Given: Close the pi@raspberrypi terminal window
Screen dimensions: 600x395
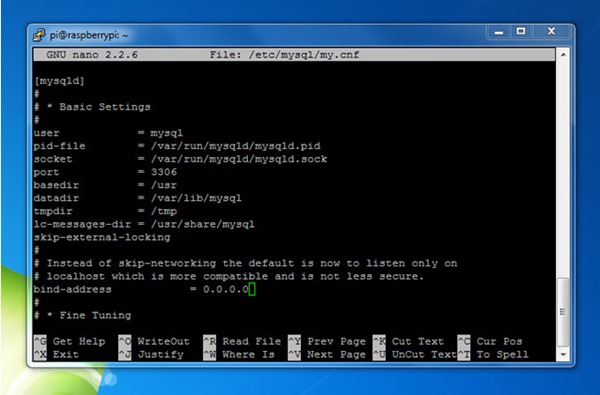Looking at the screenshot, I should [x=551, y=32].
